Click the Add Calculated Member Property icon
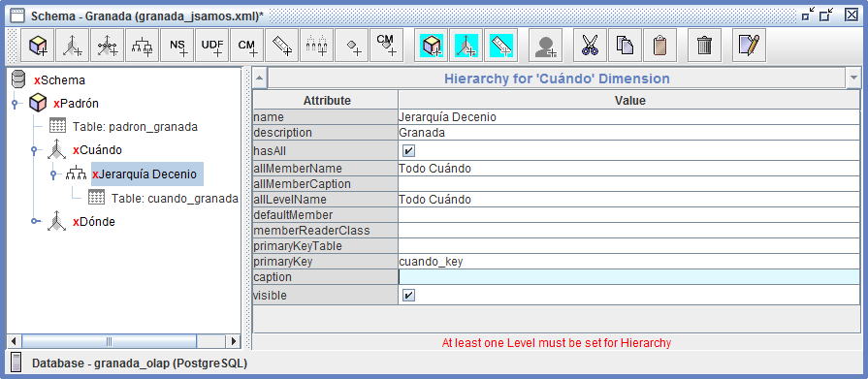This screenshot has width=868, height=379. (x=386, y=46)
